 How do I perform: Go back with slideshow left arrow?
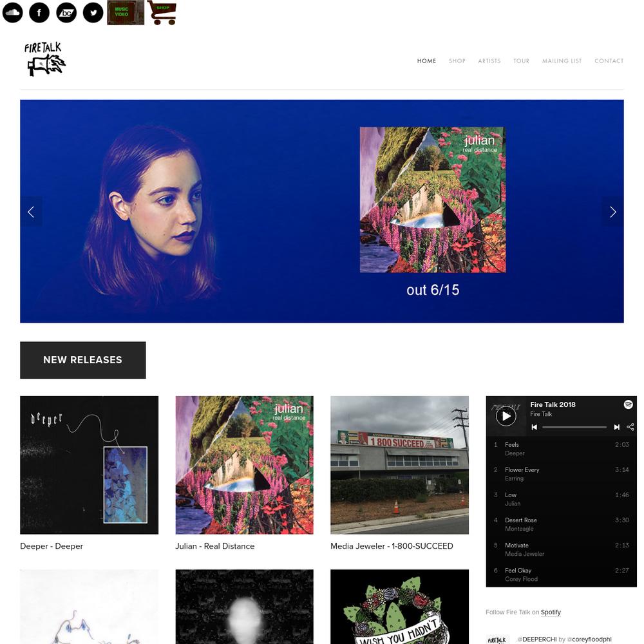coord(31,212)
